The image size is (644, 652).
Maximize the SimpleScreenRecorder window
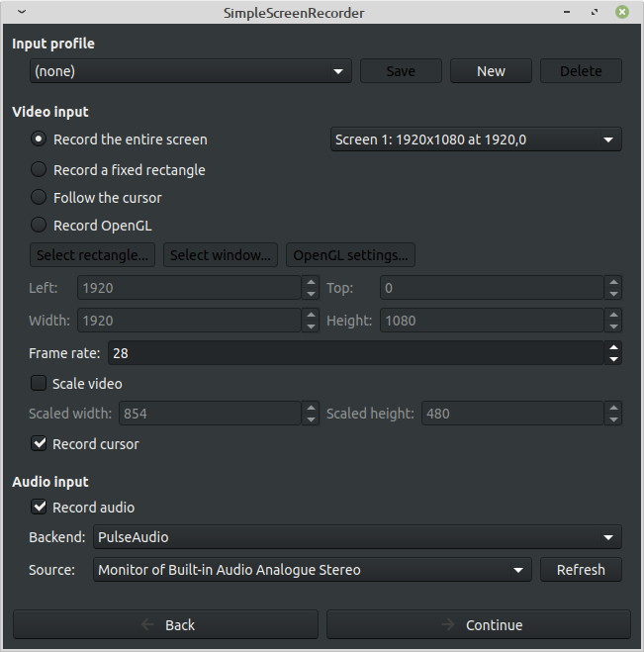pyautogui.click(x=595, y=12)
